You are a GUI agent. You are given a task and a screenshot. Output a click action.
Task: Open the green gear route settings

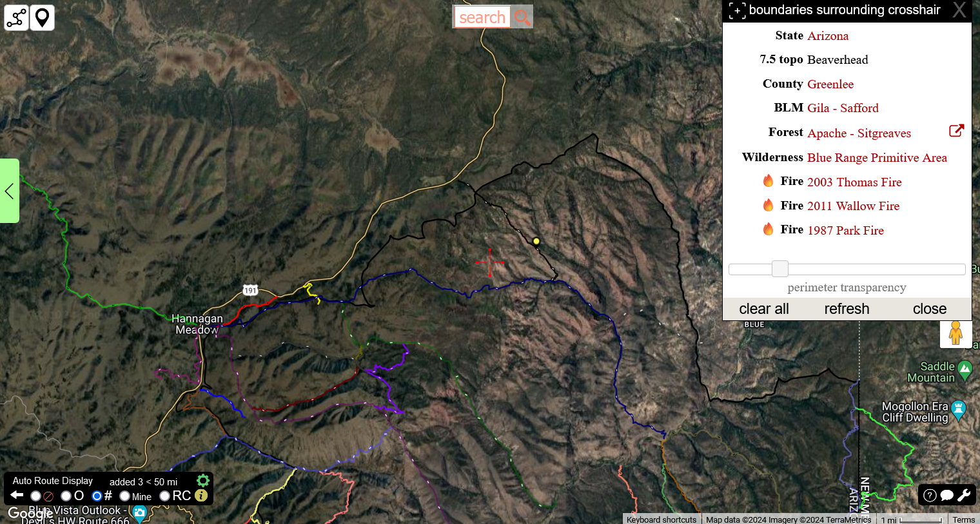coord(203,481)
